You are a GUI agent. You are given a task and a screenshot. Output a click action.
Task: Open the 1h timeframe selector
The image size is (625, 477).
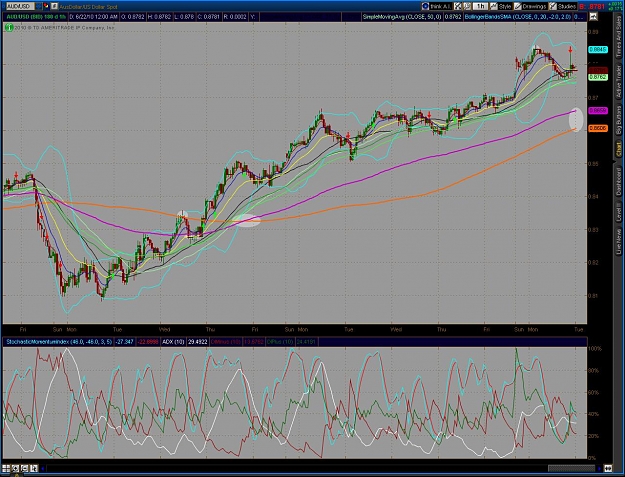[x=481, y=6]
